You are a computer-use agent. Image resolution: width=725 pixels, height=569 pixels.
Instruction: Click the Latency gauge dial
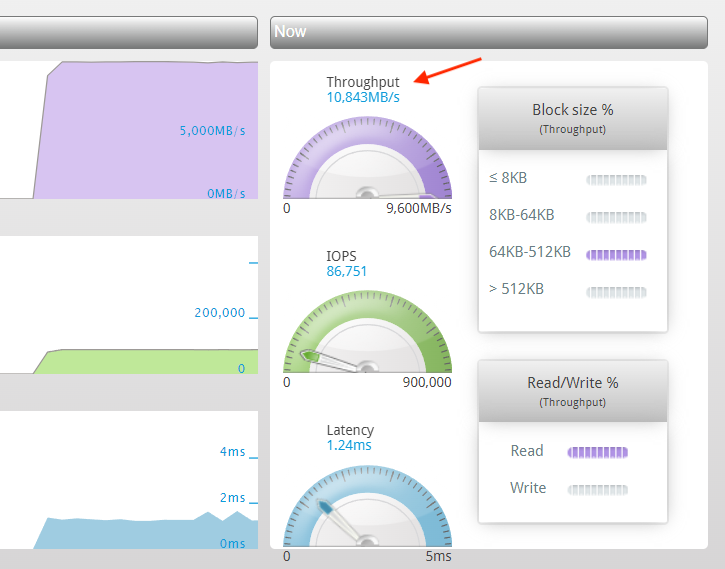pyautogui.click(x=368, y=506)
